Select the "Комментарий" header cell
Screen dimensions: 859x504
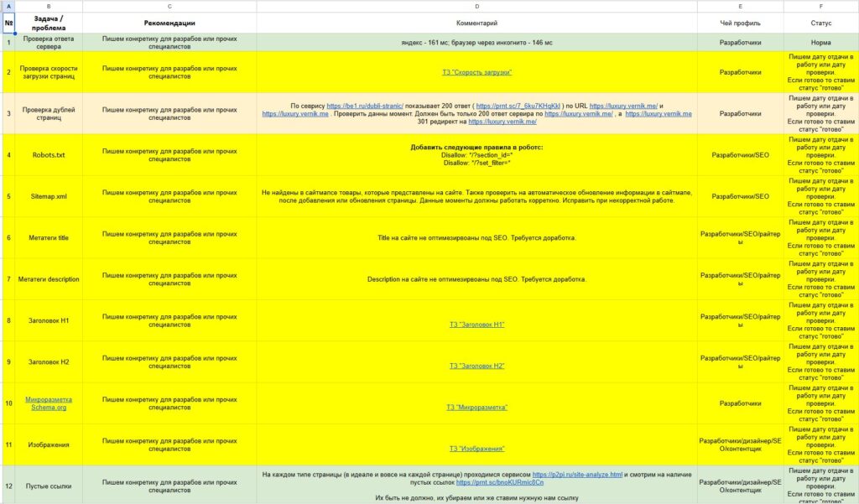pyautogui.click(x=476, y=23)
